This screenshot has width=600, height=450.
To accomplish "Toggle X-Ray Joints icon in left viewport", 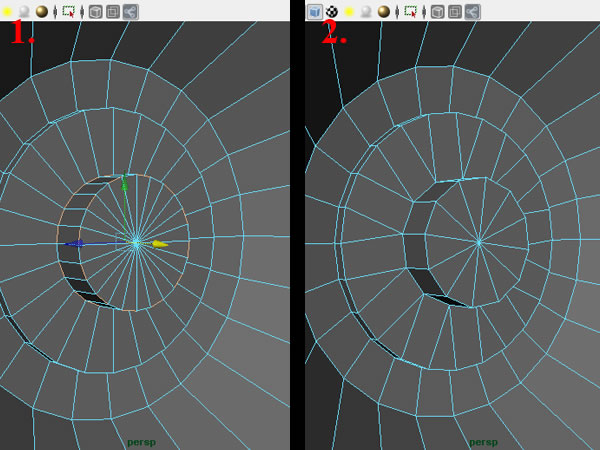I will click(130, 11).
